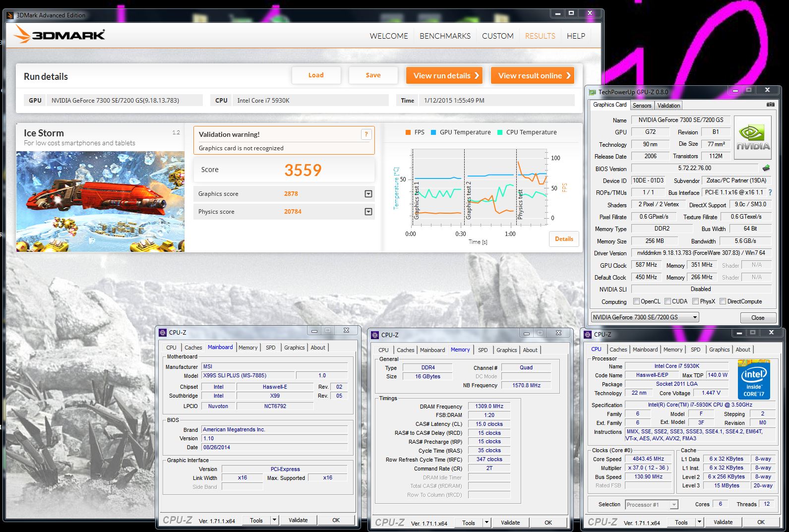This screenshot has width=789, height=532.
Task: Toggle the DirectCompute checkbox in GPU-Z
Action: [723, 301]
